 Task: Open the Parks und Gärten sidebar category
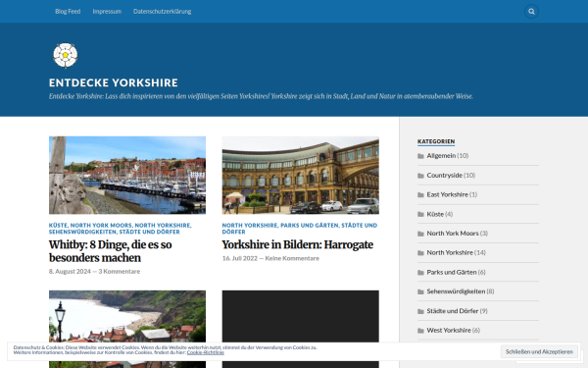452,272
